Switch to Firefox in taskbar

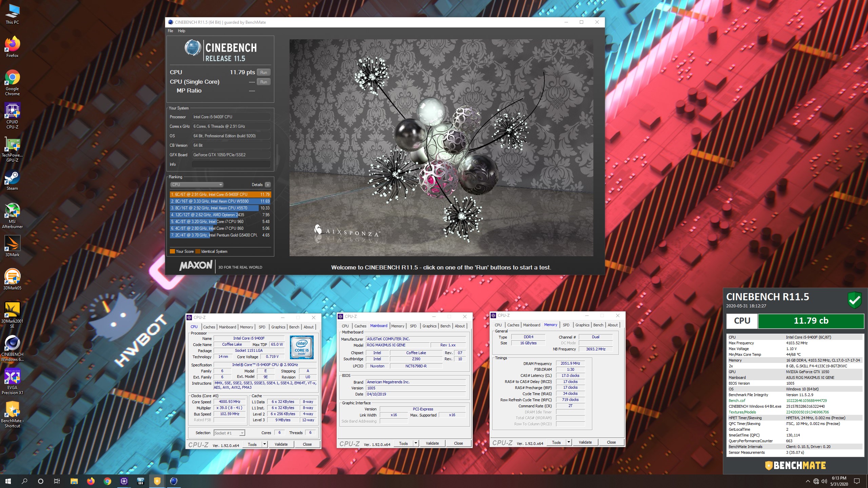pos(91,481)
